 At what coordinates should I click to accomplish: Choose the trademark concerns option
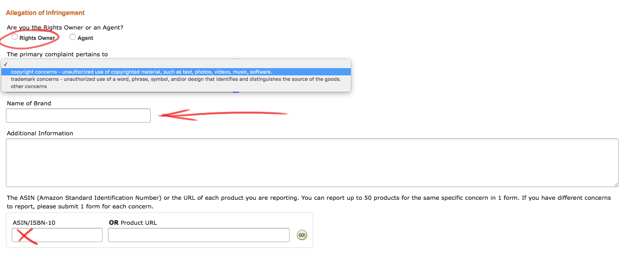pyautogui.click(x=176, y=79)
